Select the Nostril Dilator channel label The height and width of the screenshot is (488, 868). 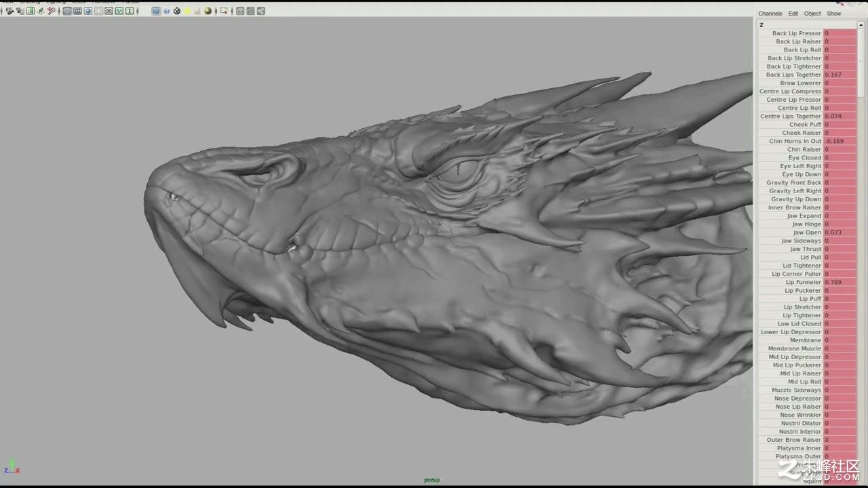point(801,424)
